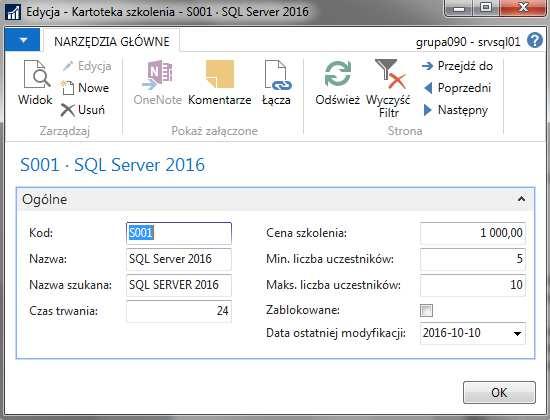Go to Poprzedni record
The height and width of the screenshot is (420, 550).
(x=457, y=88)
